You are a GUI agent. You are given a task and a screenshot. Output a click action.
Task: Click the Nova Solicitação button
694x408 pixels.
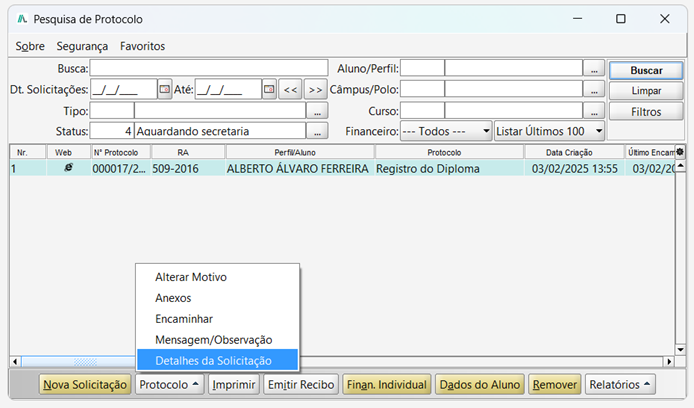click(85, 385)
